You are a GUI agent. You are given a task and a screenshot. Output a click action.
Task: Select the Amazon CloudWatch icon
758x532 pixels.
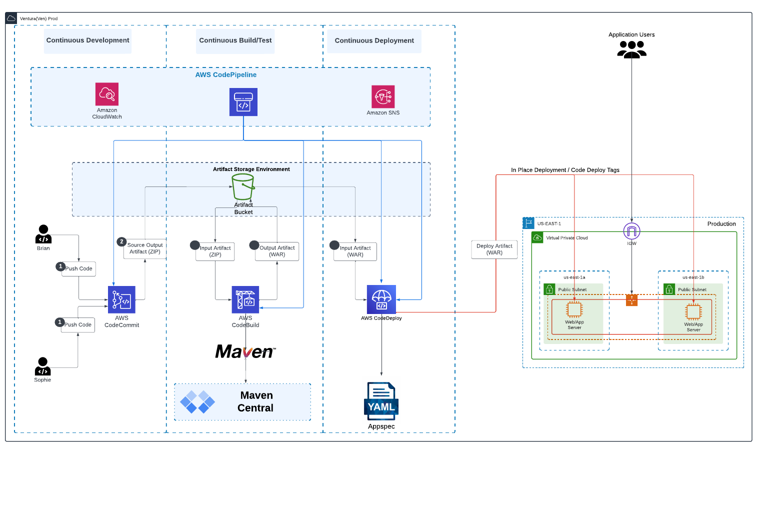click(107, 94)
